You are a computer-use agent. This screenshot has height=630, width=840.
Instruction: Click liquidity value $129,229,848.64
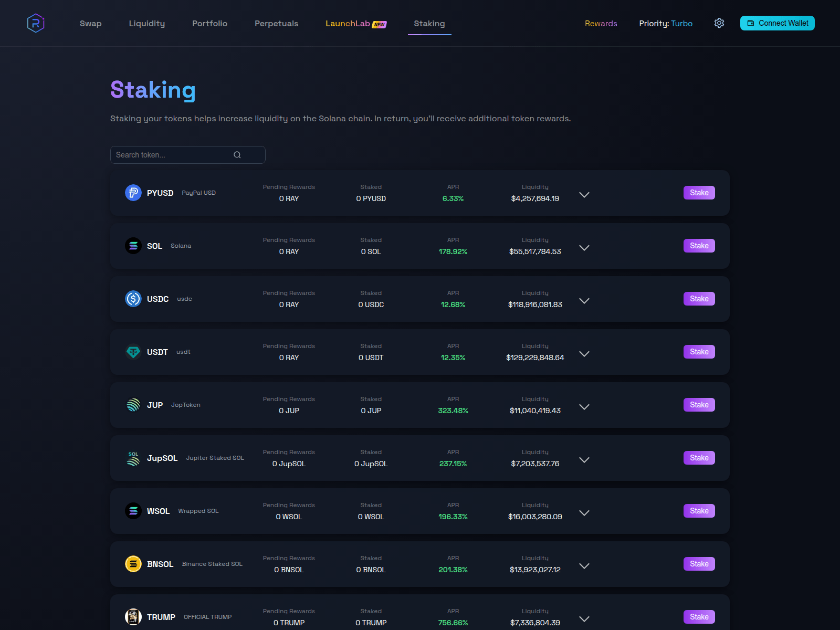[535, 358]
